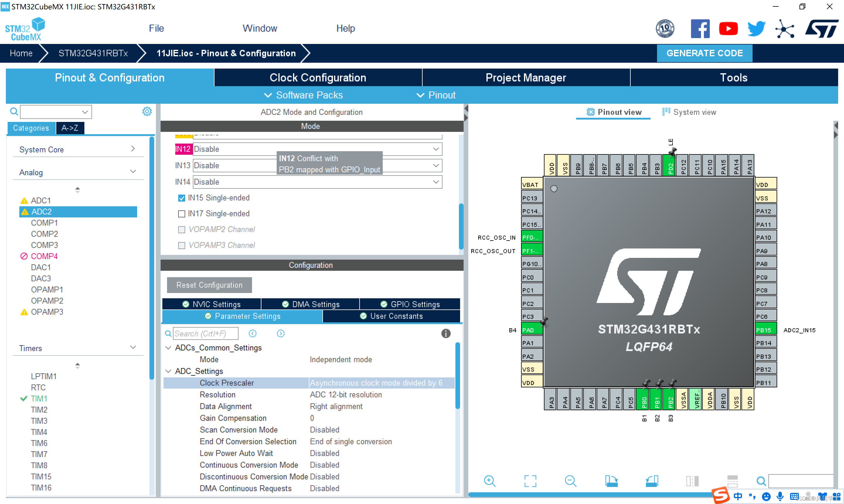Open the settings gear in categories panel

[147, 111]
